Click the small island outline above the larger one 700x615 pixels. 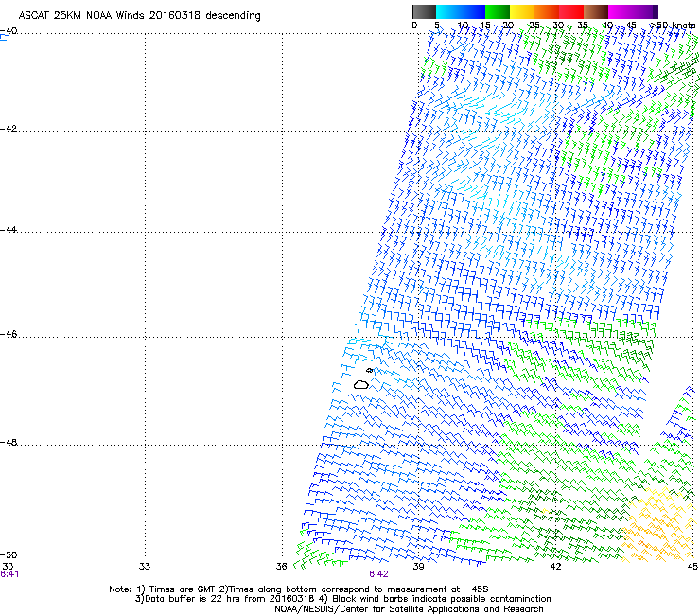[x=370, y=370]
